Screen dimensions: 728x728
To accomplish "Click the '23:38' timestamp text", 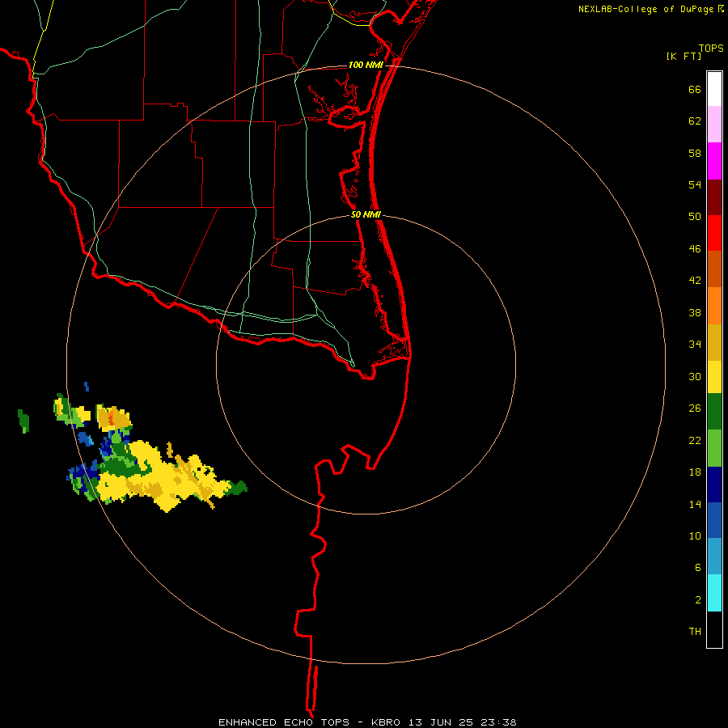I will click(498, 722).
